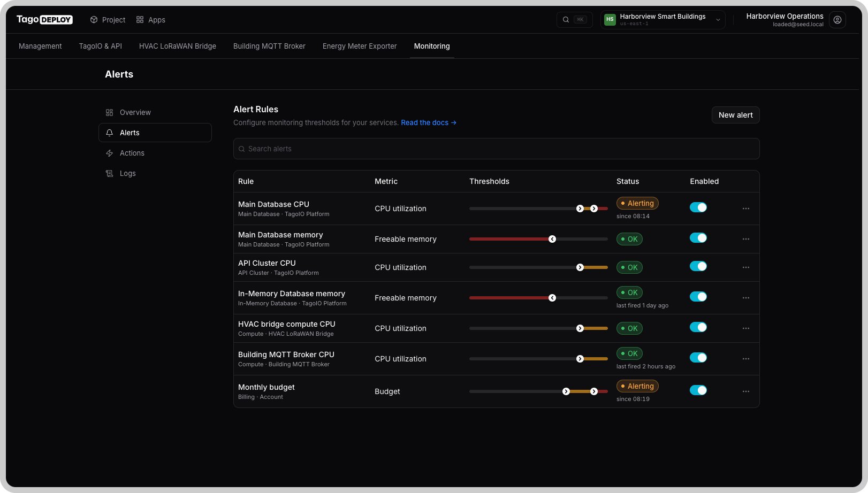This screenshot has width=868, height=493.
Task: Click the Monthly budget rule name
Action: pyautogui.click(x=267, y=387)
